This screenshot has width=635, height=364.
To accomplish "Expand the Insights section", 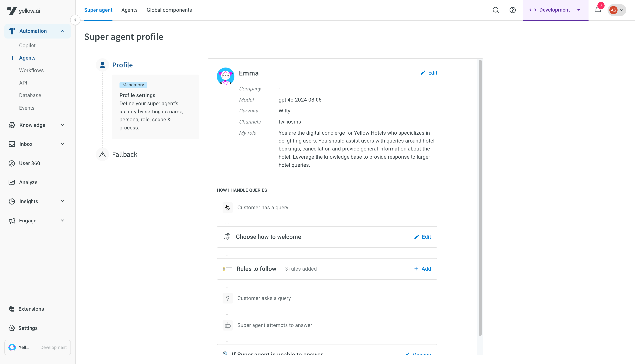I will tap(63, 201).
